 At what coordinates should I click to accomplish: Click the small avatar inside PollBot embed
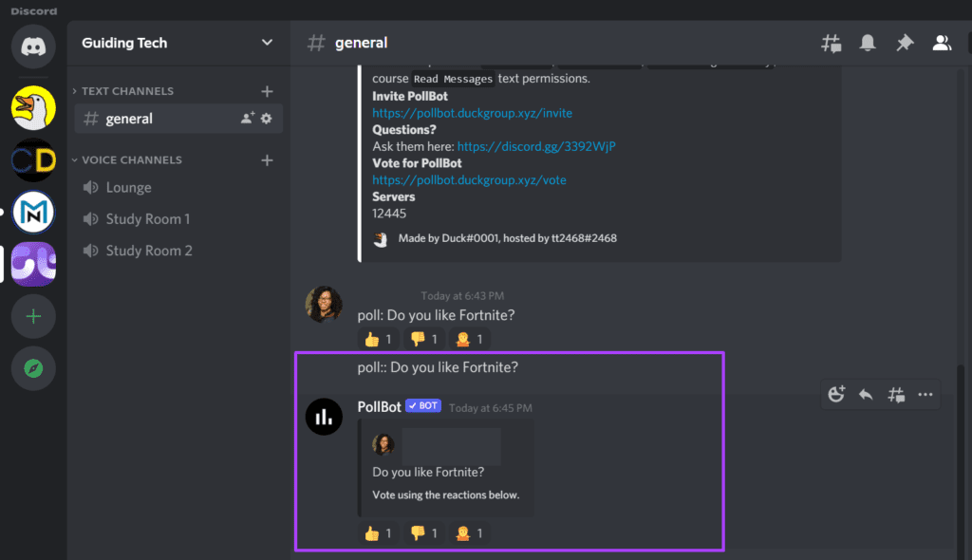point(383,444)
